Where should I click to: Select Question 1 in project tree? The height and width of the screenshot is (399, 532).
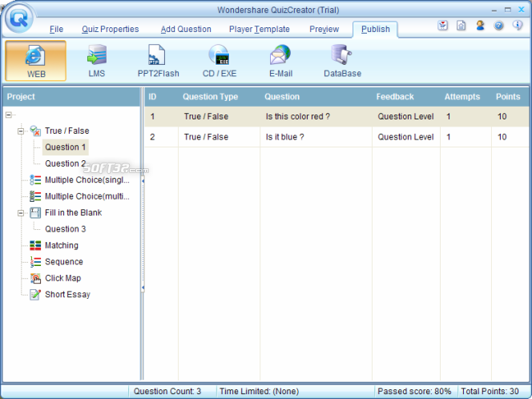66,147
